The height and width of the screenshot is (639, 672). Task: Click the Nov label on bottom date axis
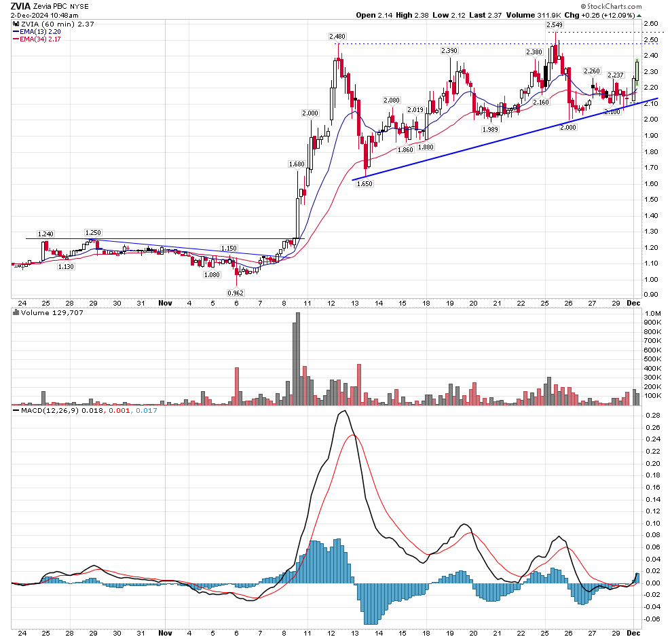click(x=165, y=304)
